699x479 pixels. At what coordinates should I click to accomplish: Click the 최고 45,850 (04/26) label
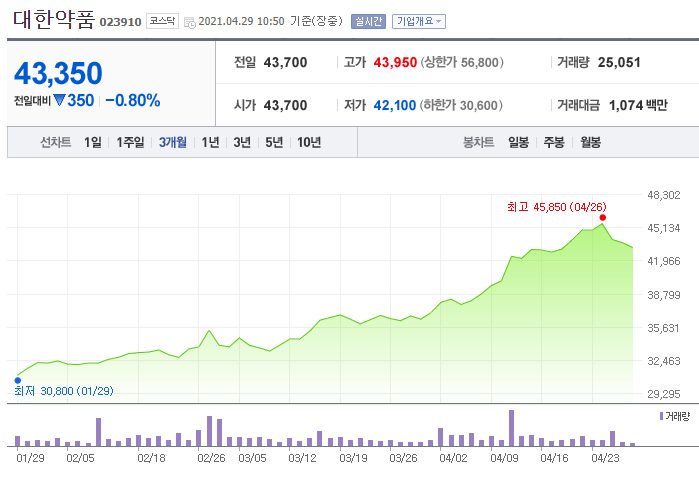tap(557, 207)
